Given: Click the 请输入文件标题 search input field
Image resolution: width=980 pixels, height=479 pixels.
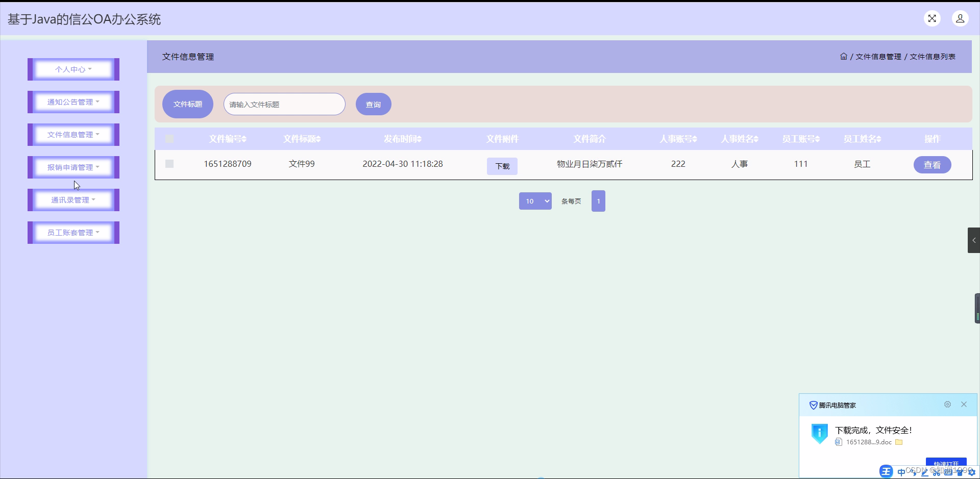Looking at the screenshot, I should click(284, 104).
